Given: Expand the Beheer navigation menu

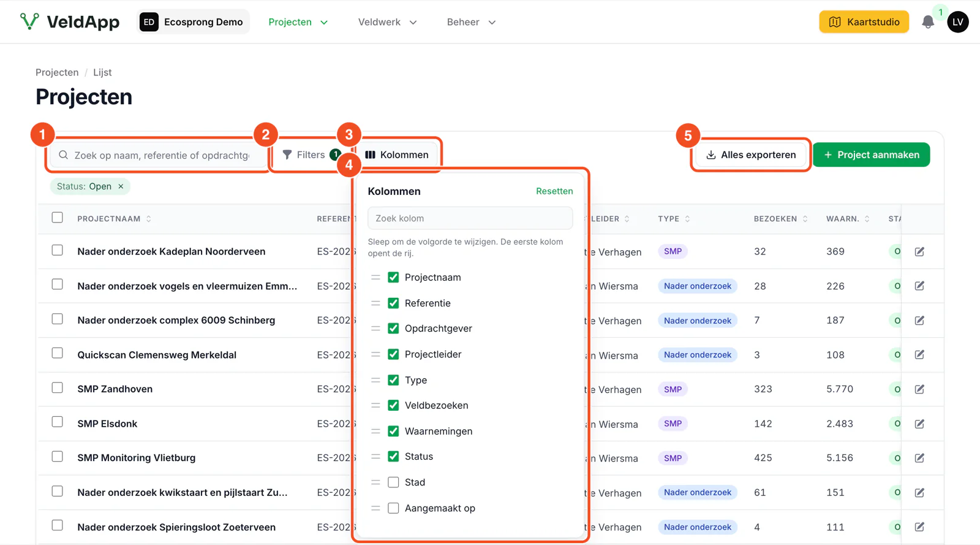Looking at the screenshot, I should [471, 22].
